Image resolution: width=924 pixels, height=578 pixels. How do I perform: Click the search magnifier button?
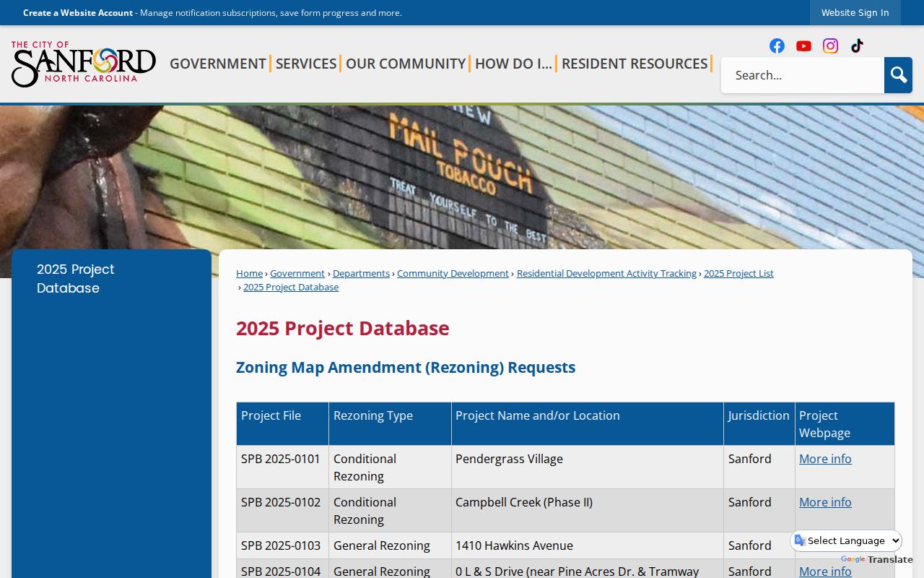pyautogui.click(x=898, y=75)
